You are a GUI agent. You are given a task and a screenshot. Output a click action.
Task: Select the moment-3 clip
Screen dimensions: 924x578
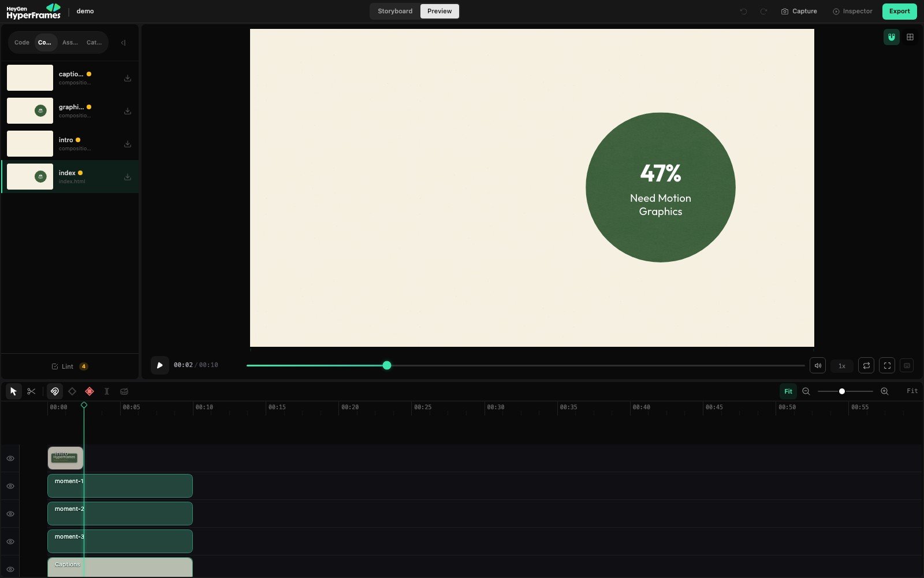120,541
